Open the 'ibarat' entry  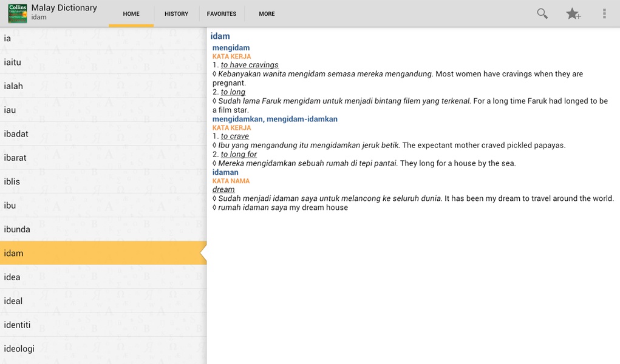click(x=103, y=158)
